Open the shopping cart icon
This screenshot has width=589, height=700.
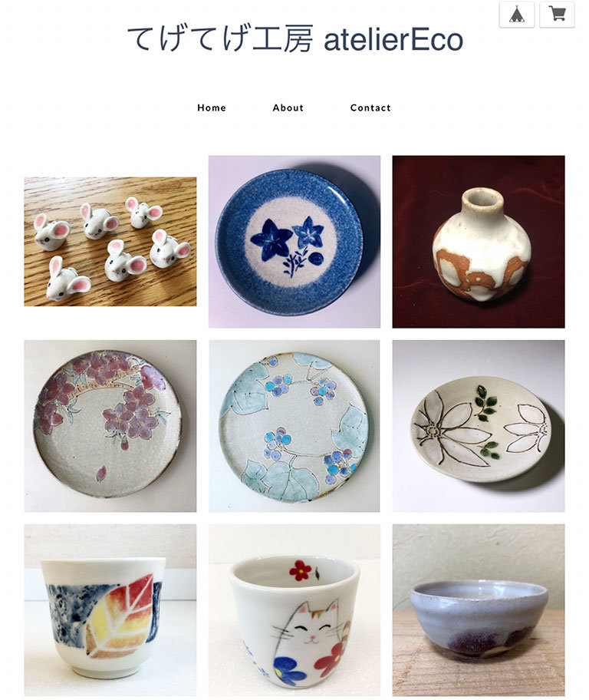pos(557,15)
